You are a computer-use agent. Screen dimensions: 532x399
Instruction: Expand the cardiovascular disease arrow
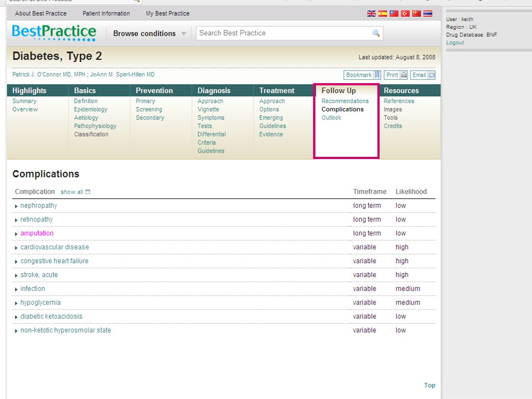click(x=16, y=248)
